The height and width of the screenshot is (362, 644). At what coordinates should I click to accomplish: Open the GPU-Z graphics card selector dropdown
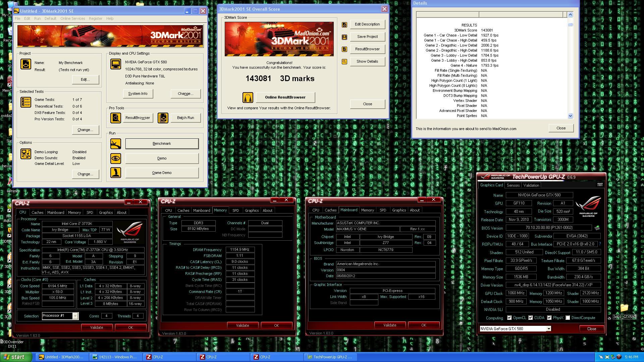pos(549,329)
